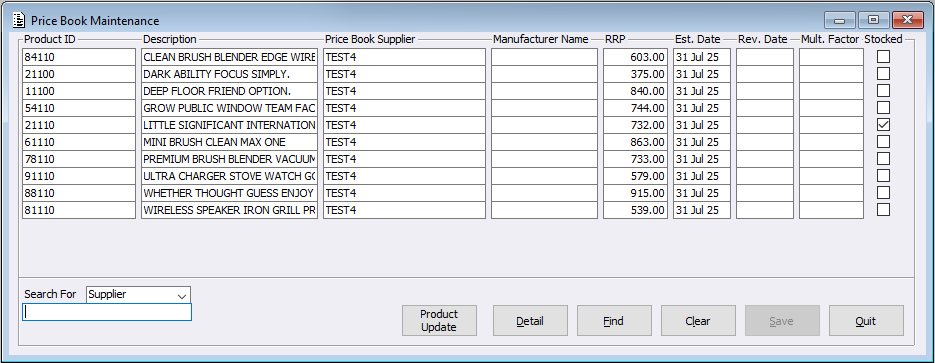Click description DARK ABILITY FOCUS SIMPLY.
The height and width of the screenshot is (363, 935).
[230, 74]
